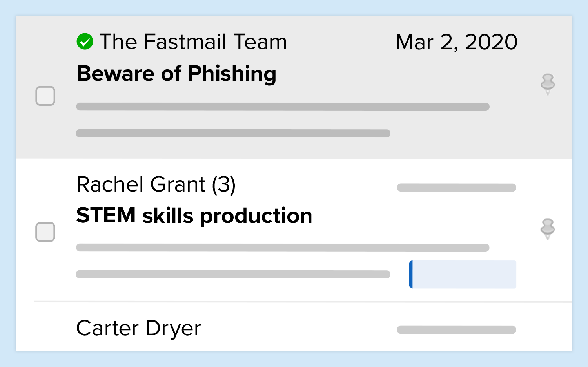Click the Mar 2, 2020 date
Viewport: 588px width, 367px height.
point(456,42)
